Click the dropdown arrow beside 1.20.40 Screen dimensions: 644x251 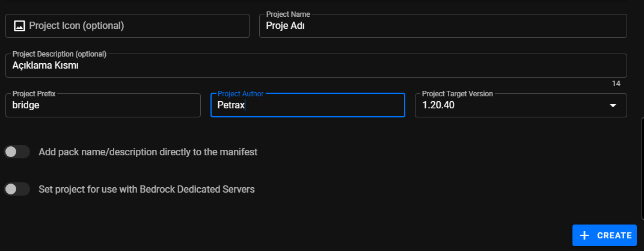click(613, 105)
